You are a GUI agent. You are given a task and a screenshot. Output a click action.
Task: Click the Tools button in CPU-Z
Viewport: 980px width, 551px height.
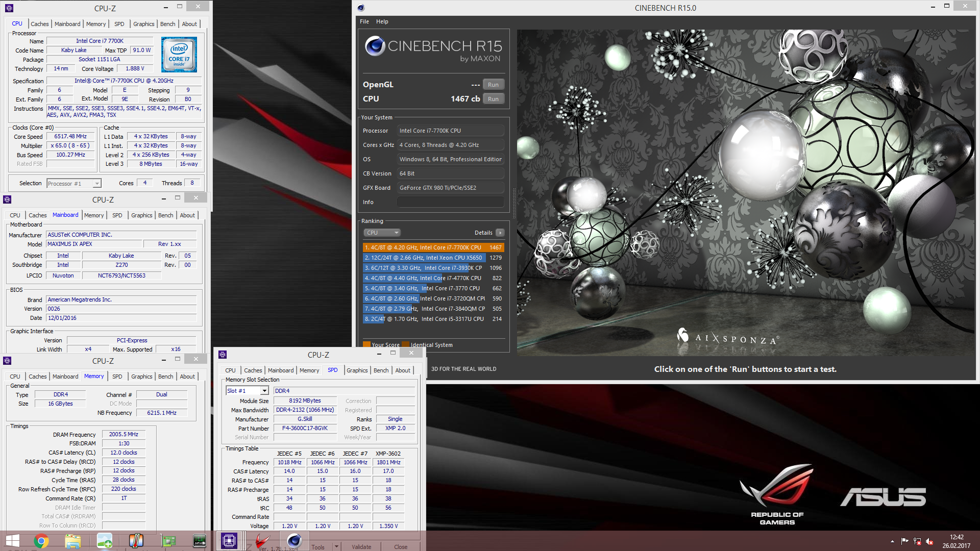pos(318,546)
